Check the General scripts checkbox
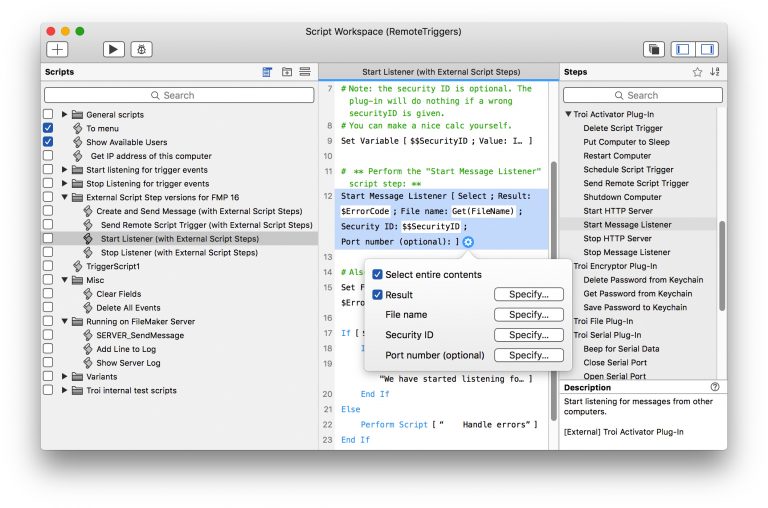 pyautogui.click(x=48, y=114)
